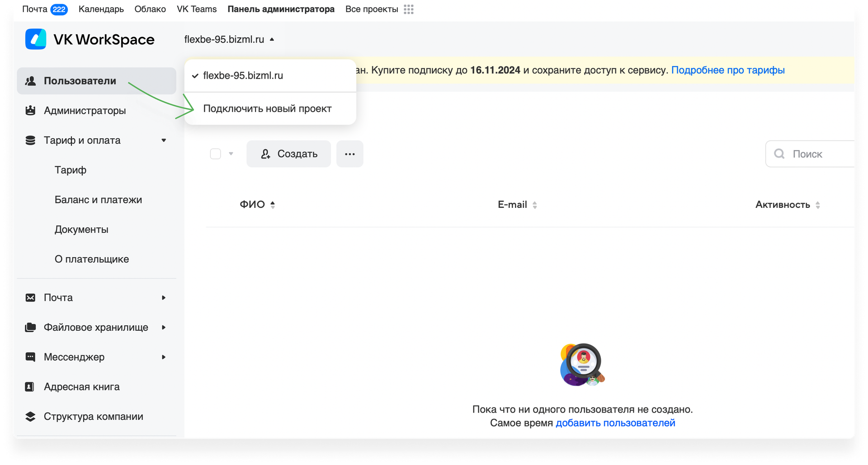868x465 pixels.
Task: Click the Файловое хранилище folder icon
Action: click(30, 327)
